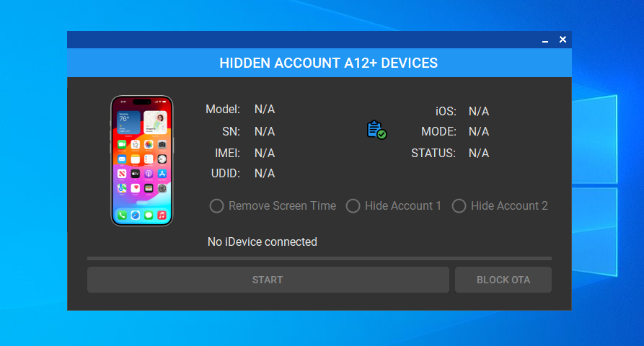
Task: Close the Hidden Account tool window
Action: 563,40
